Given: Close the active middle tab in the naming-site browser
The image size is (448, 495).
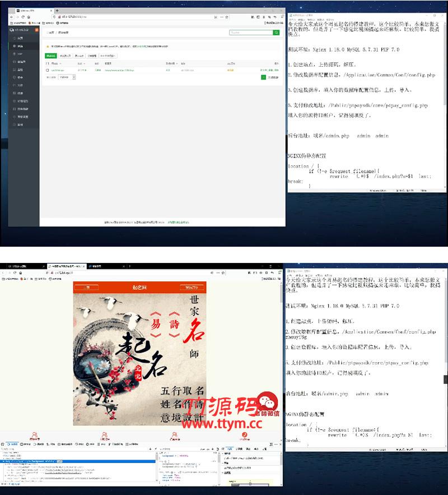Looking at the screenshot, I should click(x=84, y=266).
